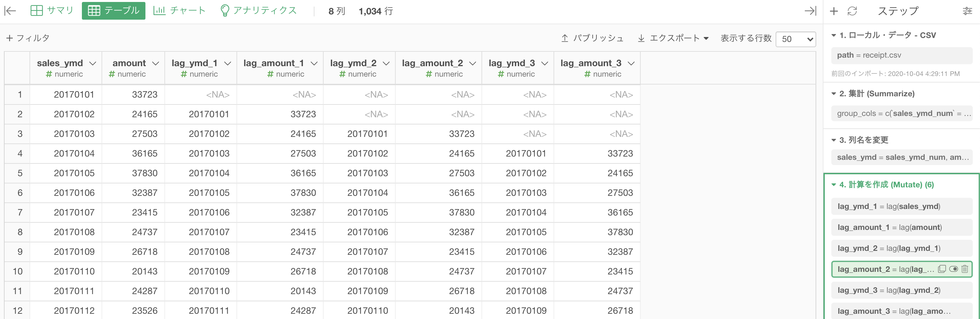Collapse step 4 計算を作成 (Mutate)
The image size is (980, 319).
coord(834,185)
